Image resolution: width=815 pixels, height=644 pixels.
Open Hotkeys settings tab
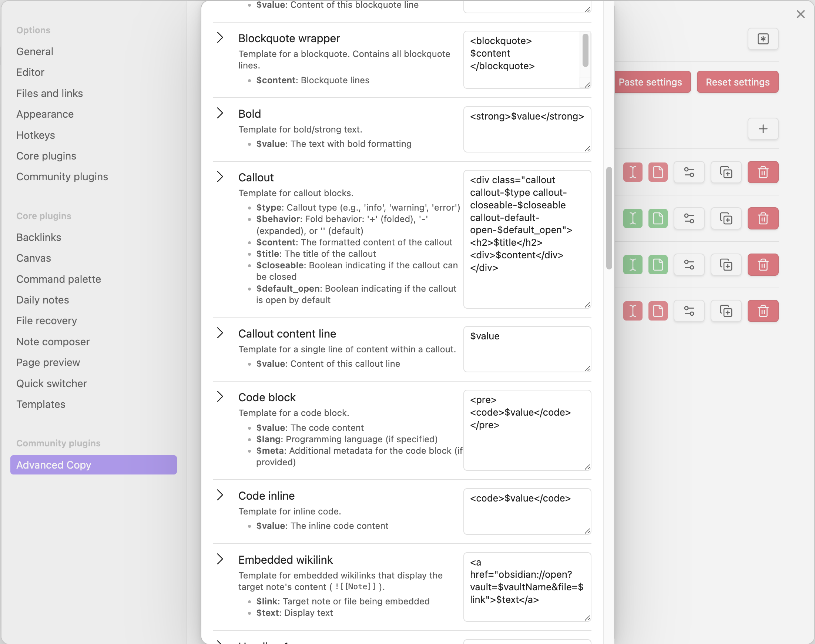tap(36, 135)
